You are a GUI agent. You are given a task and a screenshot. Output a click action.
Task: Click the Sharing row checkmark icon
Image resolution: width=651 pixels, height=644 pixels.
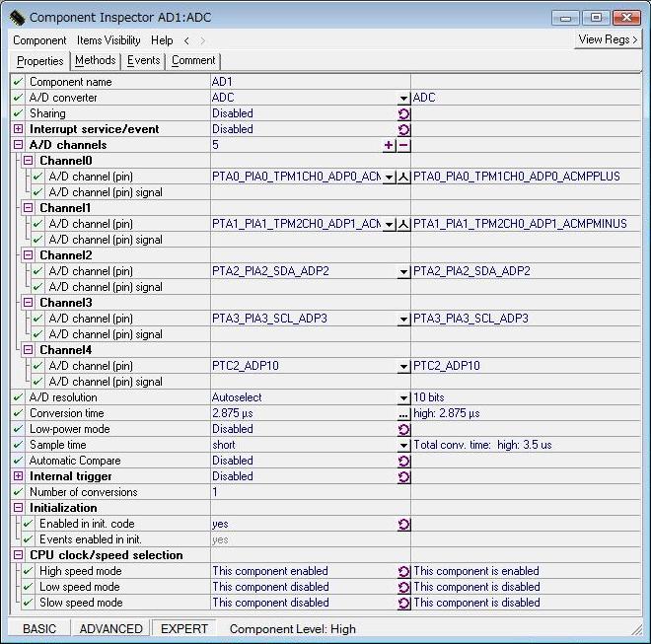(18, 113)
